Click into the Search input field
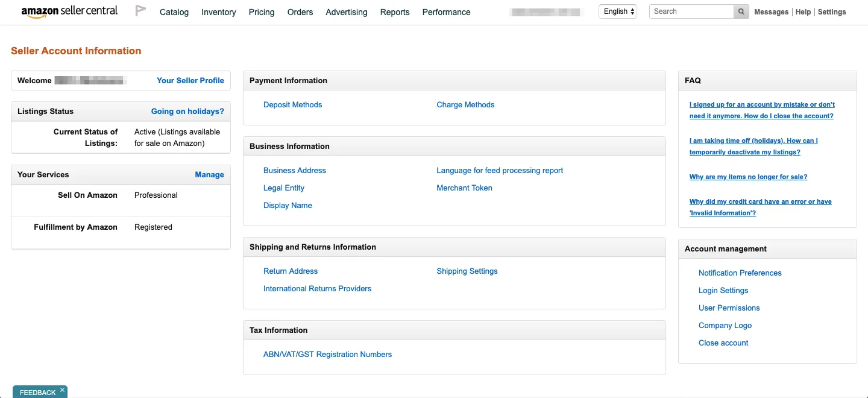868x398 pixels. point(691,11)
